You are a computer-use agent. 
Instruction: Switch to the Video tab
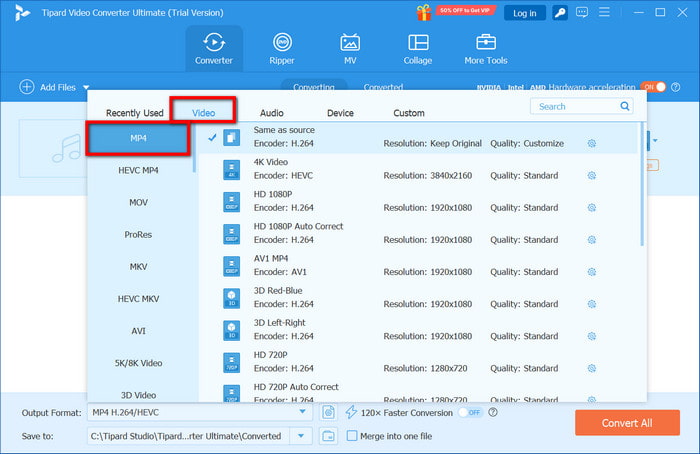point(203,113)
